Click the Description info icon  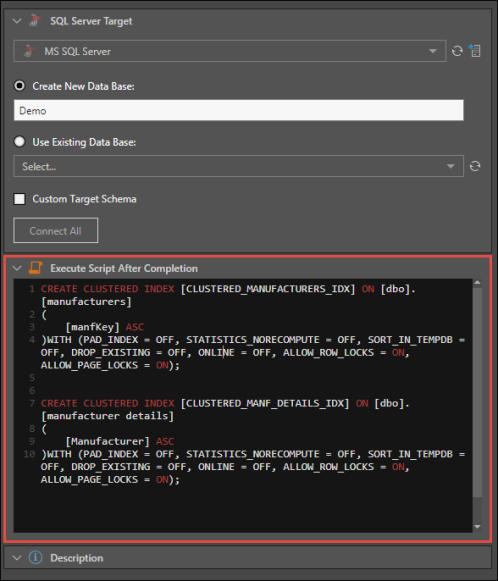coord(36,557)
